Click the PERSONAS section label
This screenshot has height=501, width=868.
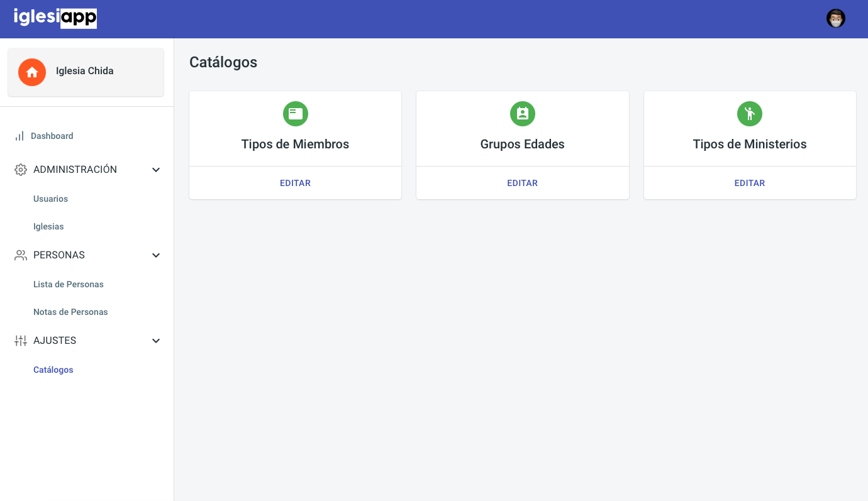coord(59,255)
